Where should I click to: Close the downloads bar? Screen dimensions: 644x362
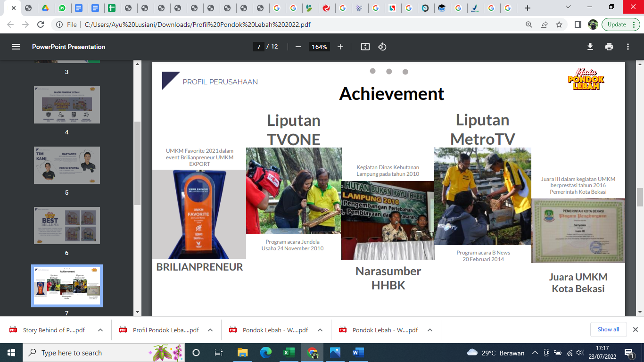point(635,329)
